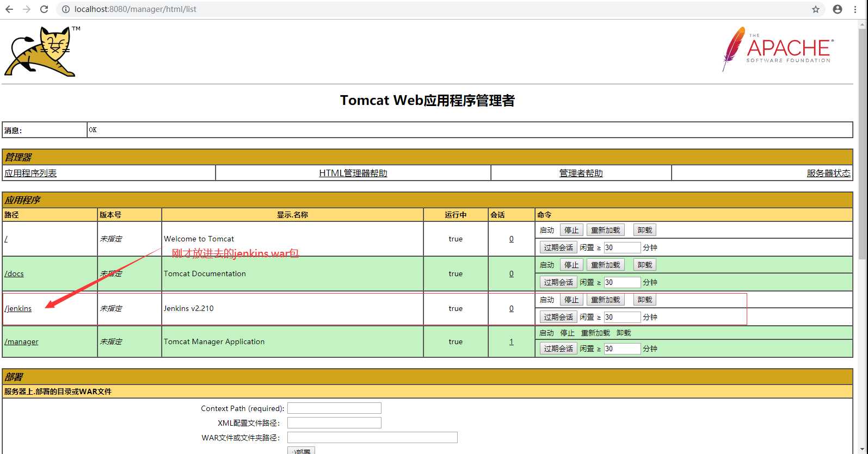Undeploy /docs with 卸载 button
The height and width of the screenshot is (454, 868).
tap(645, 265)
